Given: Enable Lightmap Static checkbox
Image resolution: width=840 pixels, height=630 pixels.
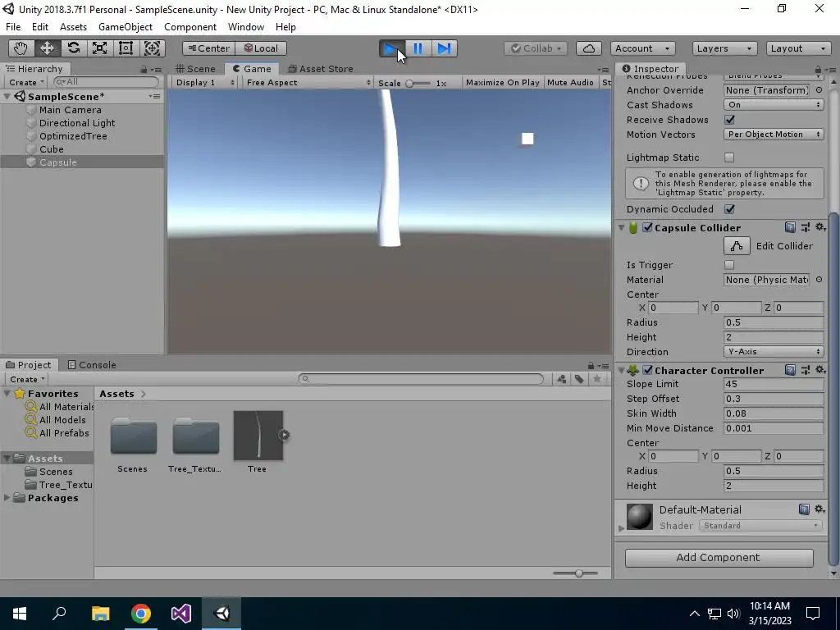Looking at the screenshot, I should 729,157.
